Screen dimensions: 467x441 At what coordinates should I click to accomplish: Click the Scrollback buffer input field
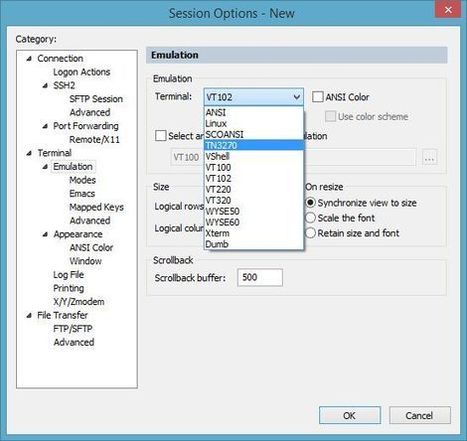coord(260,277)
